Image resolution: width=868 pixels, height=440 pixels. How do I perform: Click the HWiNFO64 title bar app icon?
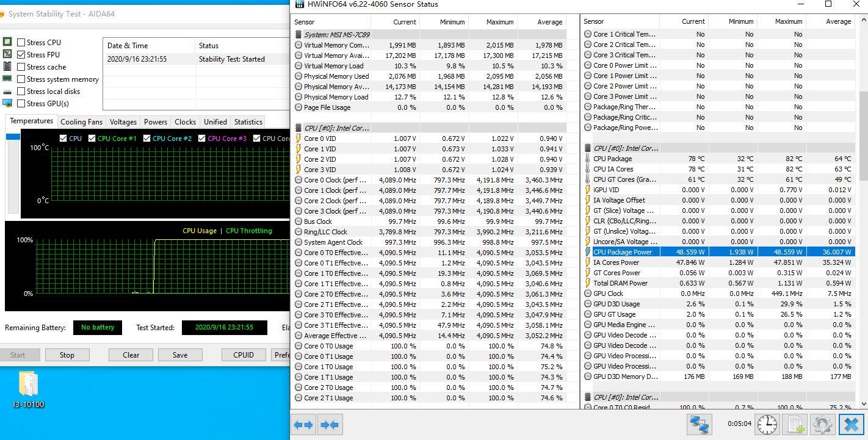pyautogui.click(x=299, y=4)
